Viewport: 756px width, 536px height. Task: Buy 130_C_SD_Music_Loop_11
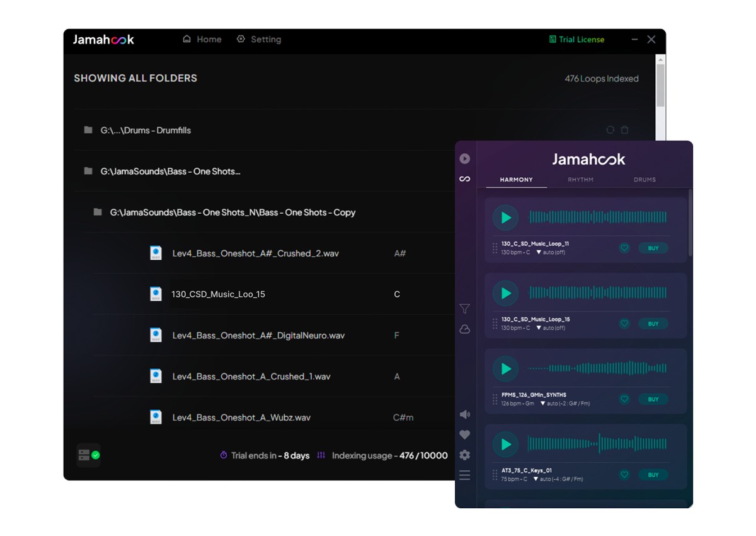pyautogui.click(x=653, y=248)
